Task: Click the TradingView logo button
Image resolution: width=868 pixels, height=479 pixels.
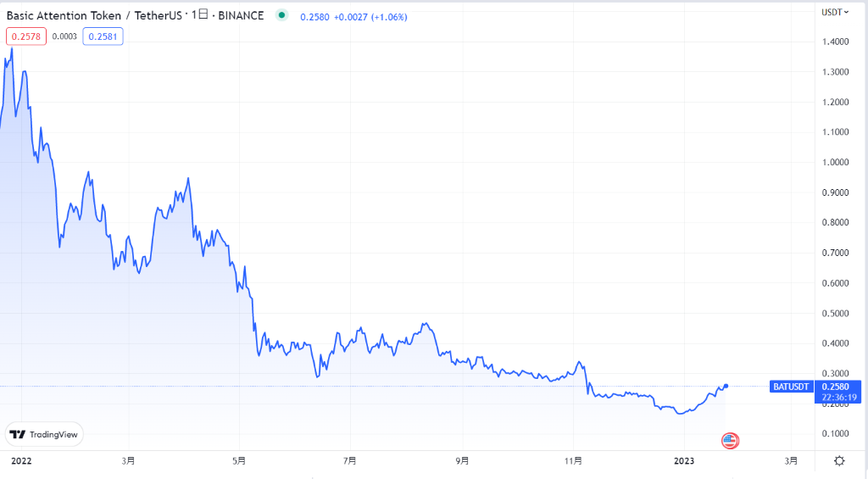Action: (x=44, y=434)
